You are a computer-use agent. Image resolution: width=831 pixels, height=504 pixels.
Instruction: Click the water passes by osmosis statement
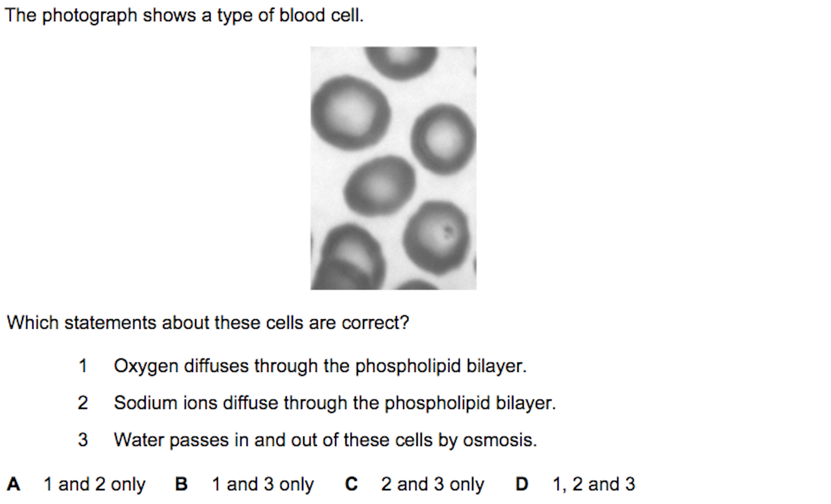325,440
